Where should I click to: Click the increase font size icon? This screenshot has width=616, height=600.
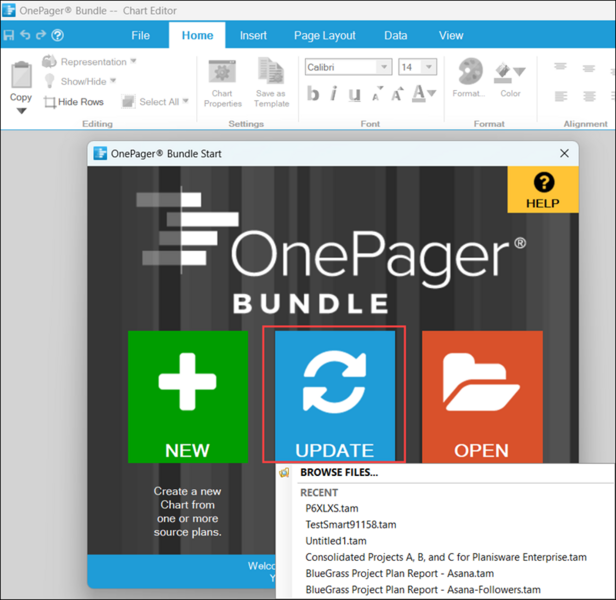[x=397, y=94]
